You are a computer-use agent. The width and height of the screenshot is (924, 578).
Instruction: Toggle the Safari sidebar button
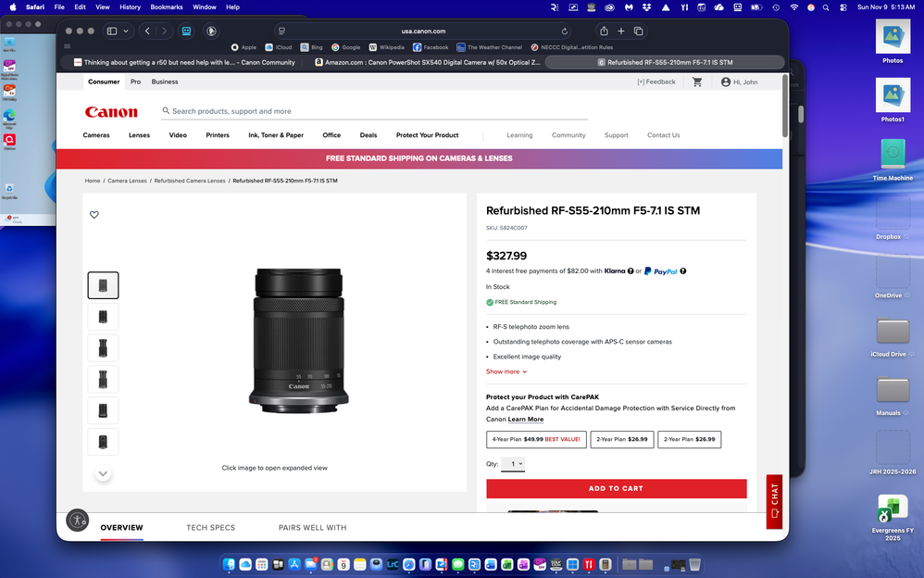click(112, 31)
